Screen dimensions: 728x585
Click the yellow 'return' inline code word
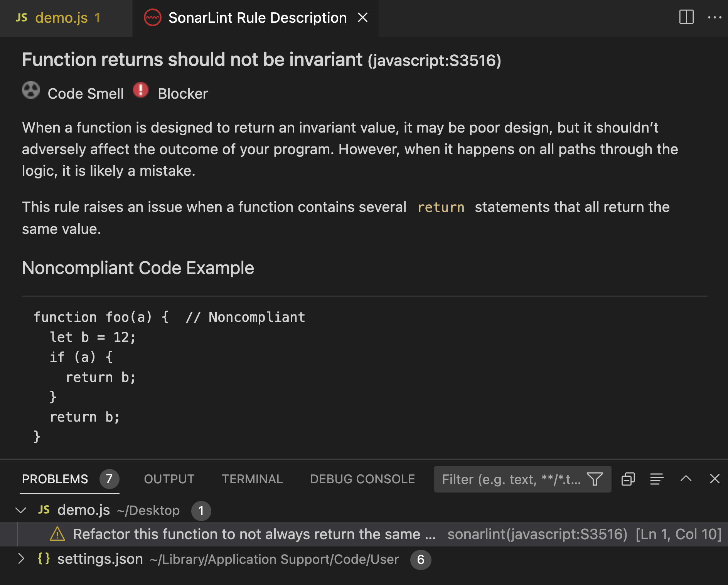click(x=441, y=207)
